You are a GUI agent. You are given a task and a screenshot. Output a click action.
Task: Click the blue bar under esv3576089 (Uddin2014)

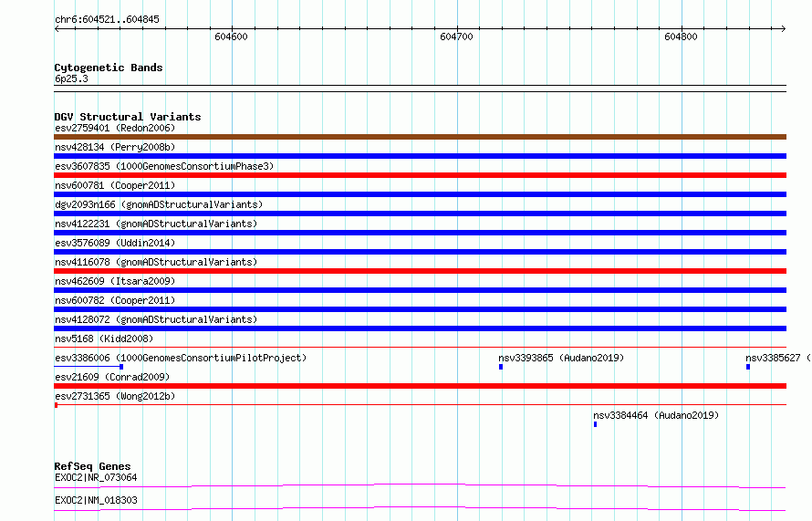[x=420, y=252]
